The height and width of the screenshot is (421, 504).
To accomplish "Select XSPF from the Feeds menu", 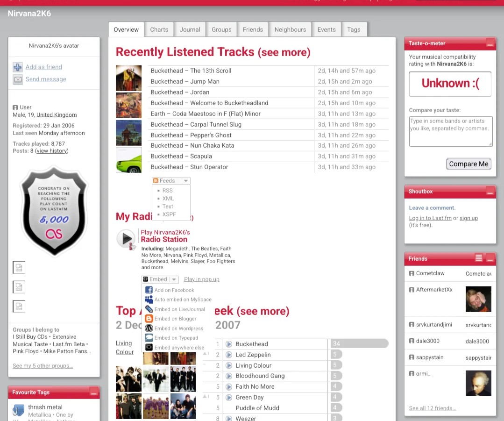I will coord(169,214).
